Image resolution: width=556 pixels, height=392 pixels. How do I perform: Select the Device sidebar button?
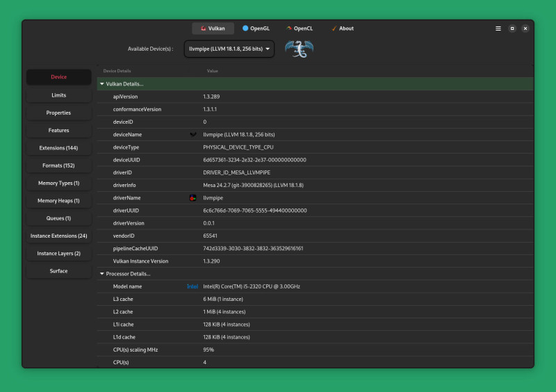pos(59,77)
